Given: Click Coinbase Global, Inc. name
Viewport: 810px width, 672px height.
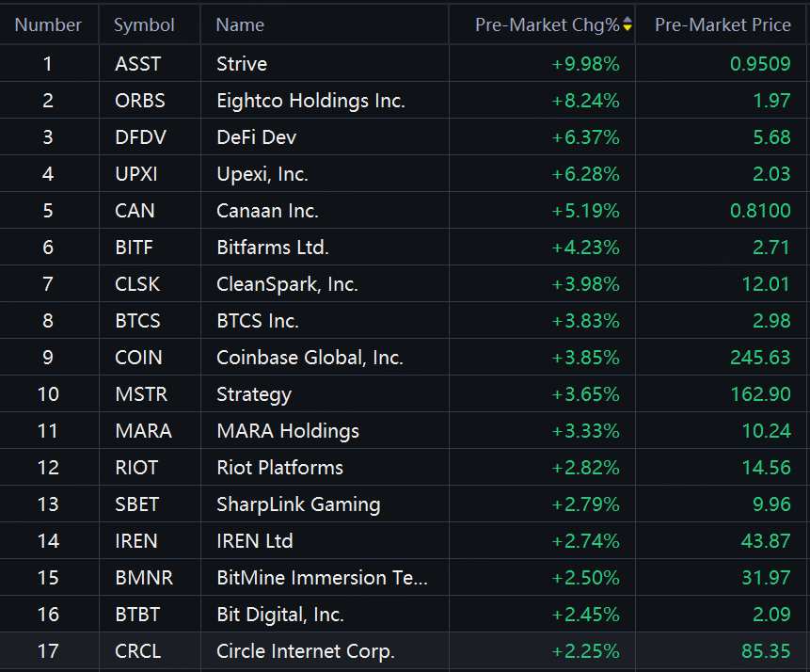Looking at the screenshot, I should pyautogui.click(x=310, y=358).
